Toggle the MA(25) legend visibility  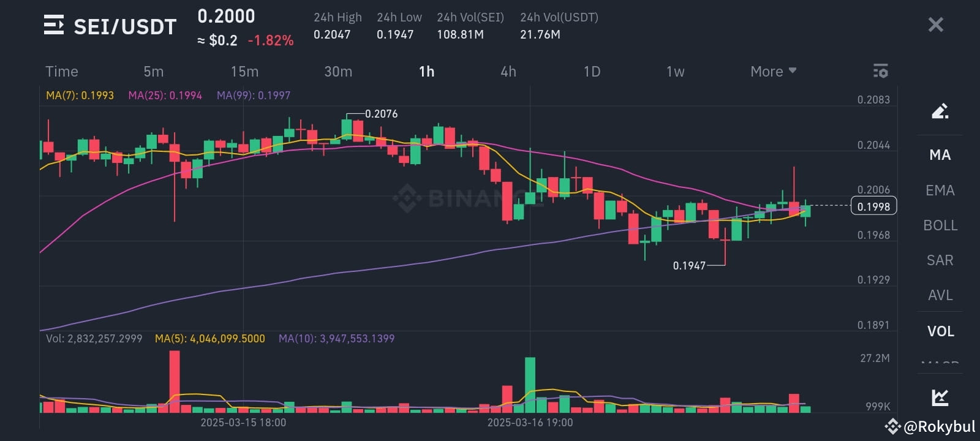click(x=165, y=95)
